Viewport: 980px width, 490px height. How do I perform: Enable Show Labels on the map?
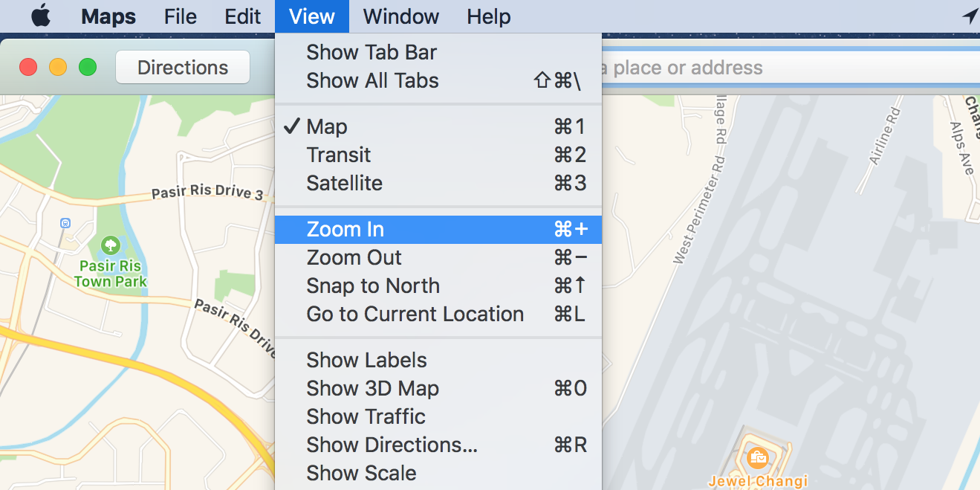366,360
